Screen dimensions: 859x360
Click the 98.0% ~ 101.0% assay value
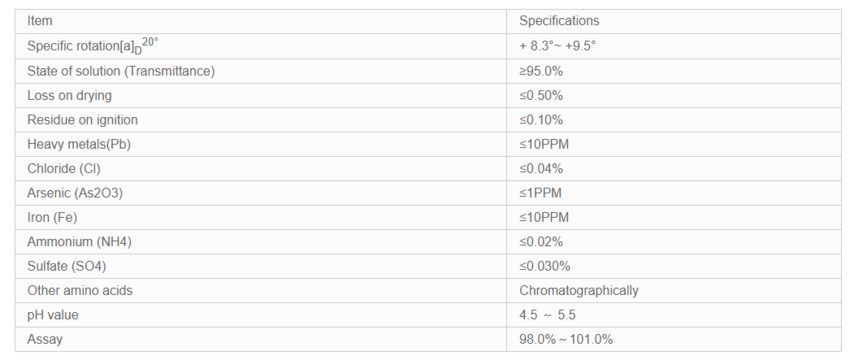point(566,339)
